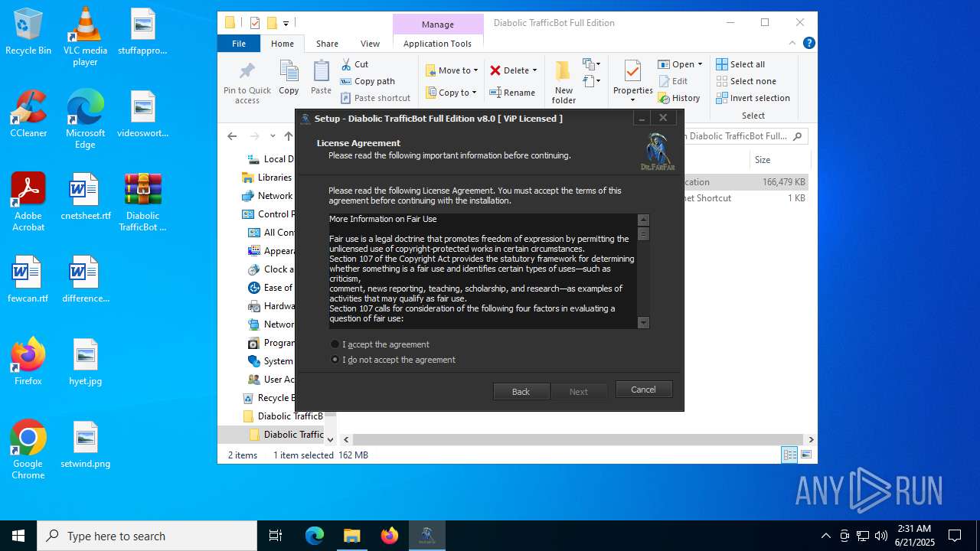Click the horizontal scrollbar right arrow
This screenshot has height=551, width=980.
click(811, 440)
